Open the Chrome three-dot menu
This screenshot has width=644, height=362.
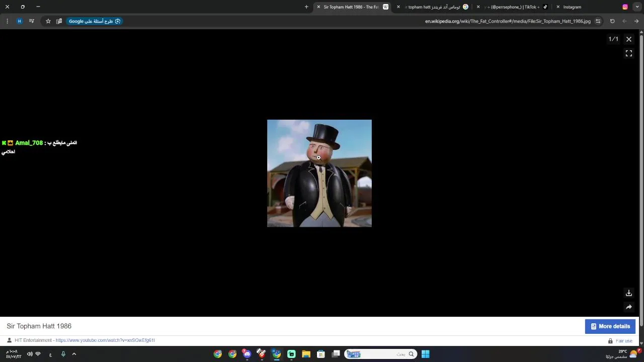[7, 21]
